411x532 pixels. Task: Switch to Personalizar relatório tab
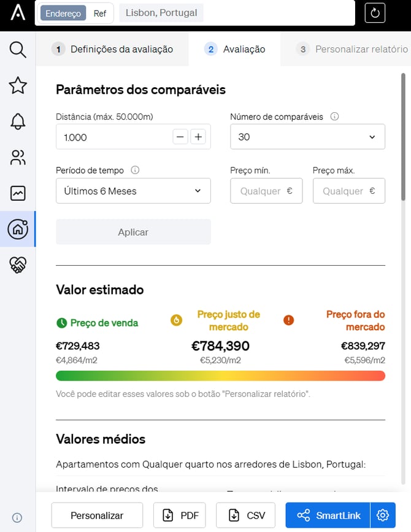(x=353, y=49)
